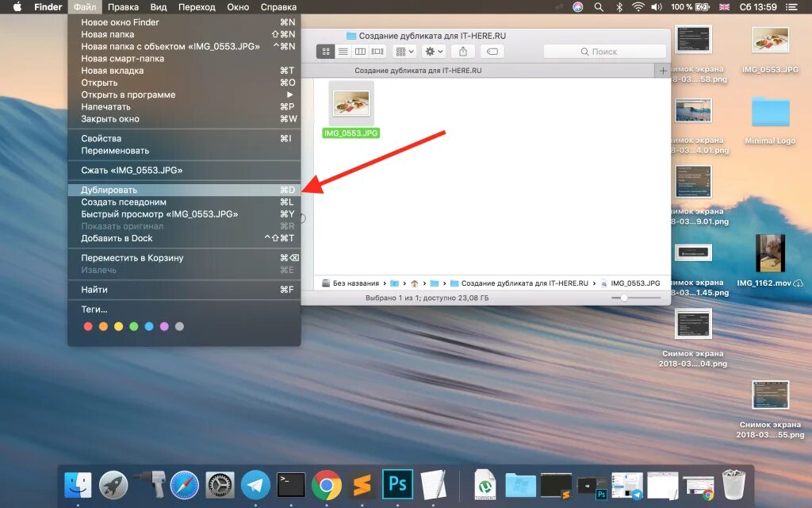This screenshot has height=508, width=812.
Task: Select the IMG_0553.JPG thumbnail in Finder window
Action: point(351,102)
